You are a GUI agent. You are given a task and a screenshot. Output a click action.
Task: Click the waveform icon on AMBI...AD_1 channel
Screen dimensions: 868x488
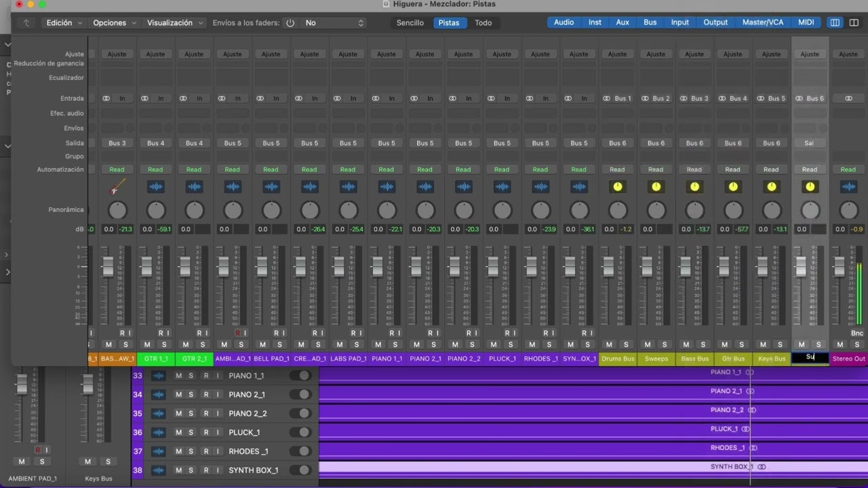233,187
